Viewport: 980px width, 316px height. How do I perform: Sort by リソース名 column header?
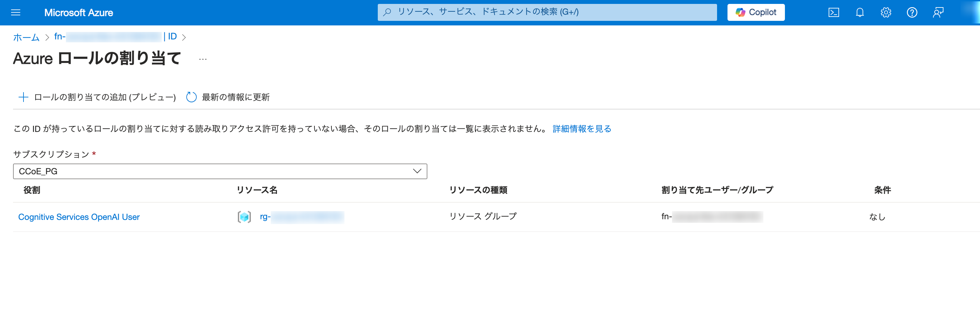point(257,190)
